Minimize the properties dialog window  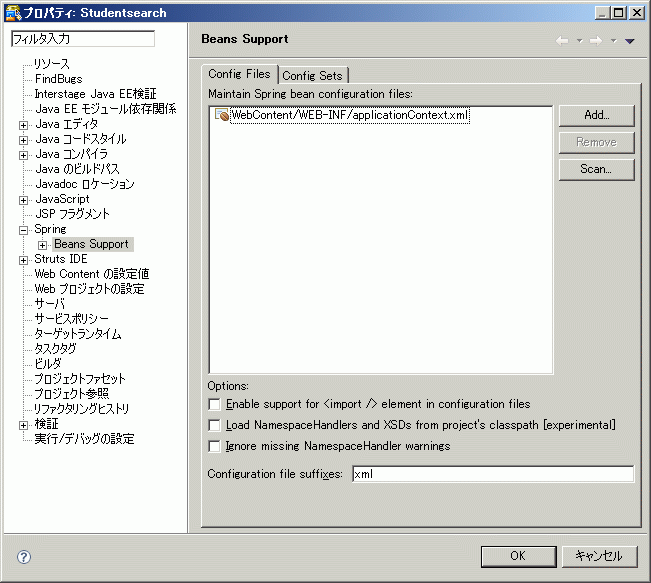click(602, 13)
